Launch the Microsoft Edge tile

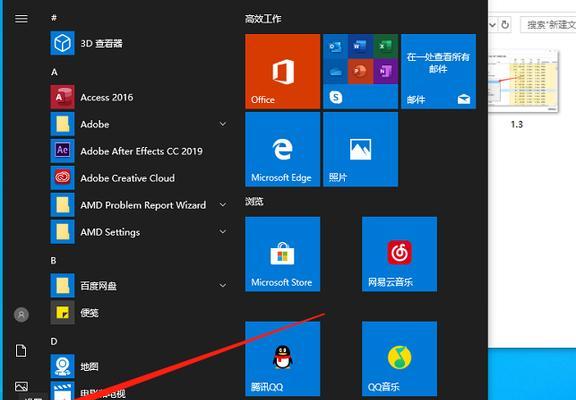[x=282, y=149]
